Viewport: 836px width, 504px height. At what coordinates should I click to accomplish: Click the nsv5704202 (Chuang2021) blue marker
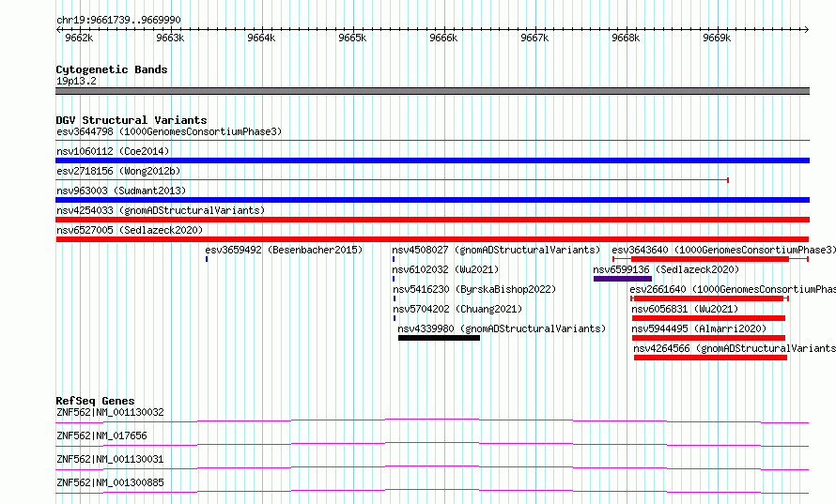(x=395, y=318)
